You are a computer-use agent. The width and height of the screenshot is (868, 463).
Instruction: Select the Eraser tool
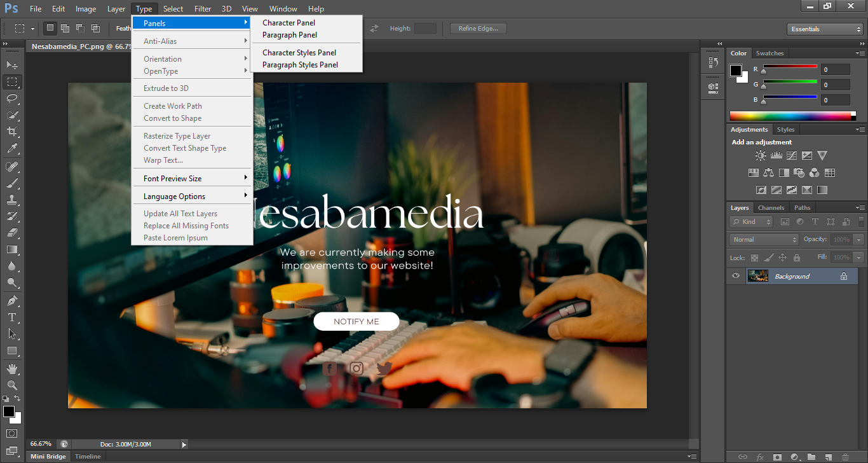[12, 233]
